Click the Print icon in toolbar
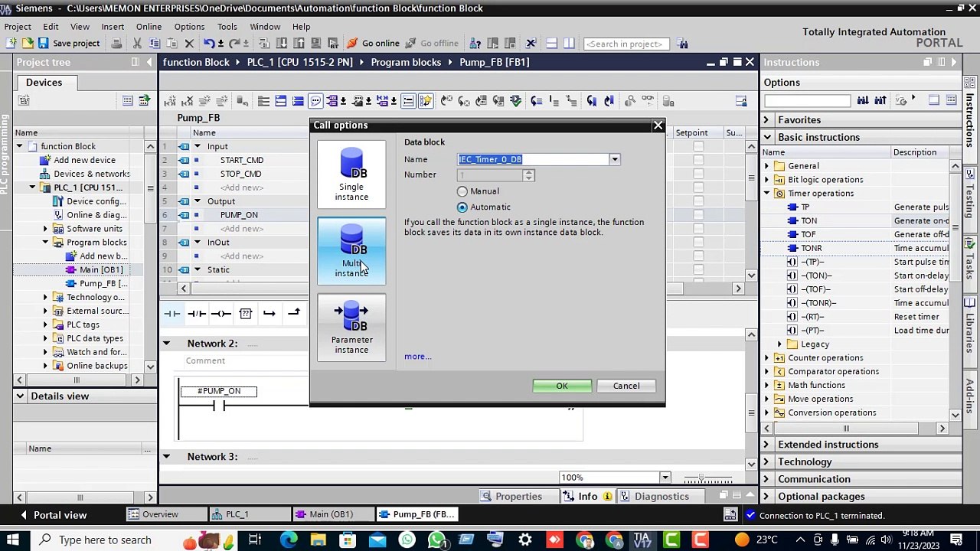This screenshot has height=551, width=980. (116, 44)
